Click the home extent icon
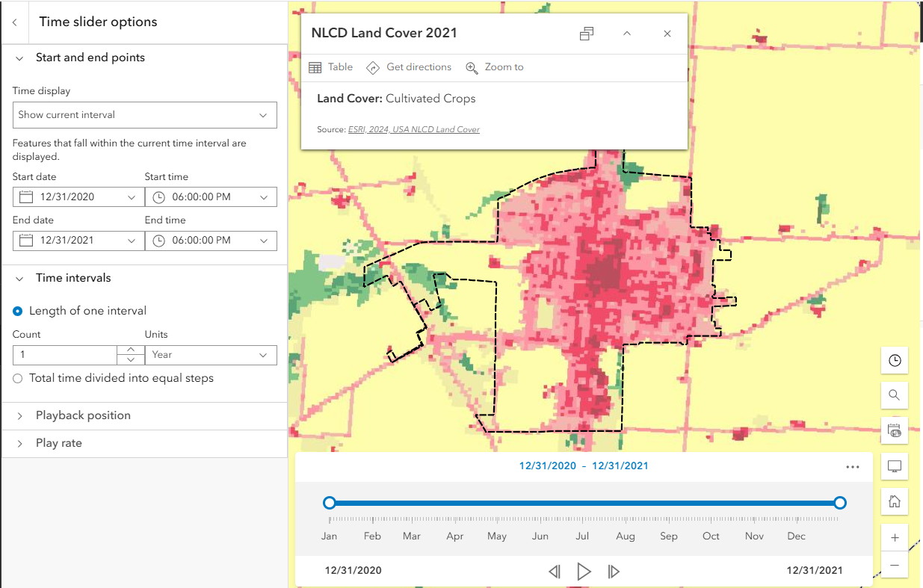 (895, 501)
